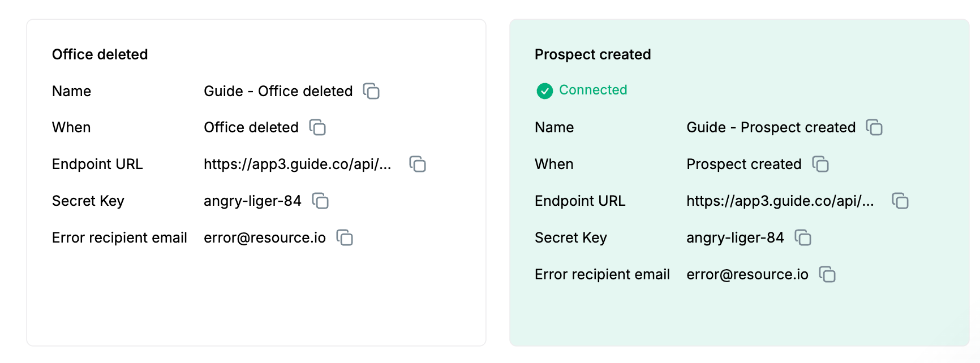
Task: Copy the Prospect created When value
Action: click(x=820, y=164)
